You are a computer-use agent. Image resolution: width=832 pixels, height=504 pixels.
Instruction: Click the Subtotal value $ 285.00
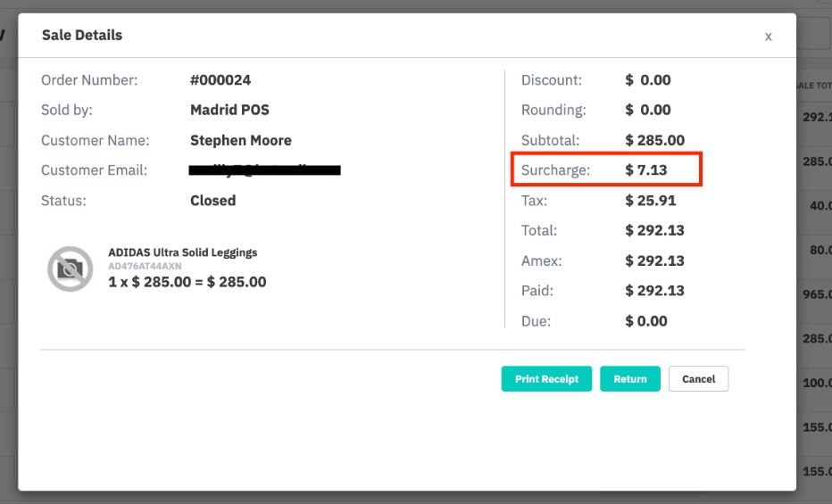655,140
